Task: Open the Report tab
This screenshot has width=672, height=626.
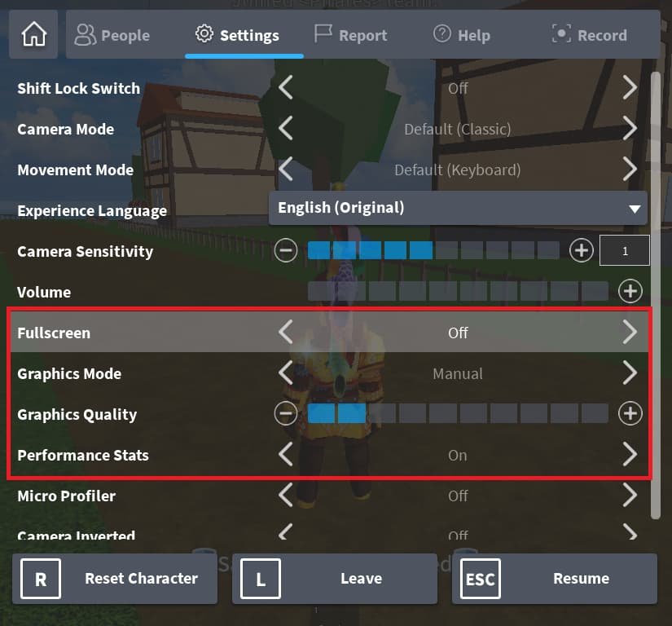Action: [x=350, y=35]
